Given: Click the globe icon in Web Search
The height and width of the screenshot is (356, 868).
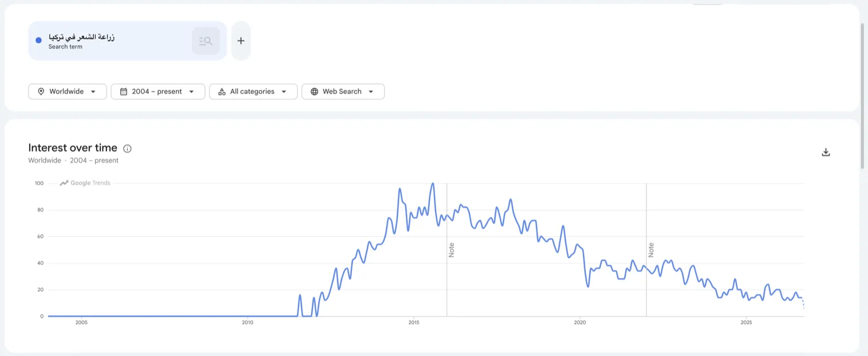Looking at the screenshot, I should tap(314, 91).
